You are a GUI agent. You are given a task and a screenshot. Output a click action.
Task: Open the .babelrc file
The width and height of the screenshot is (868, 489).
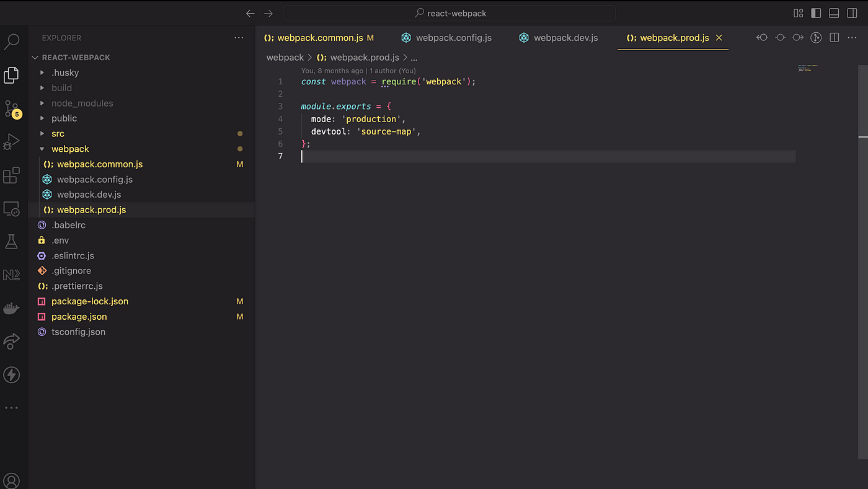pos(141,225)
